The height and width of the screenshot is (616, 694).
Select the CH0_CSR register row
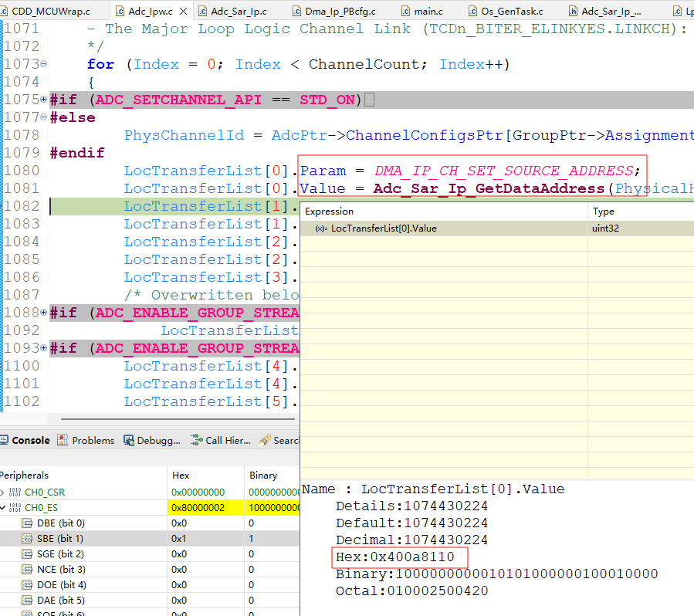pos(150,492)
